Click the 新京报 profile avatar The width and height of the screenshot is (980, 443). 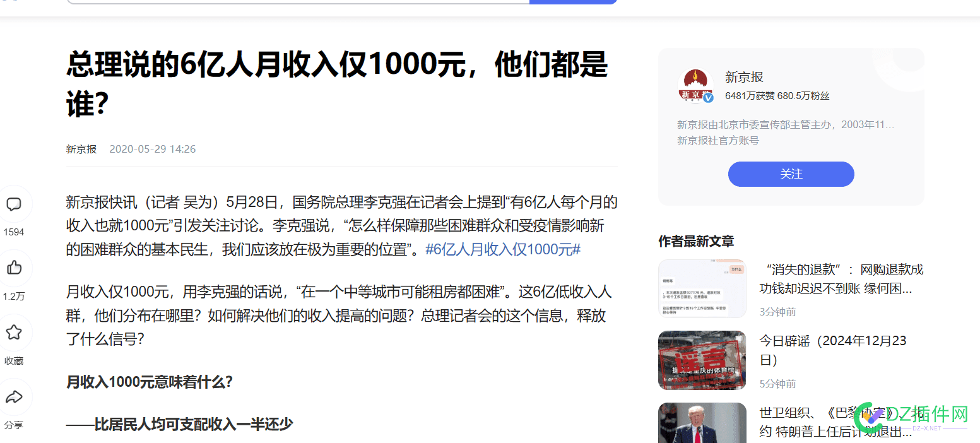[696, 84]
